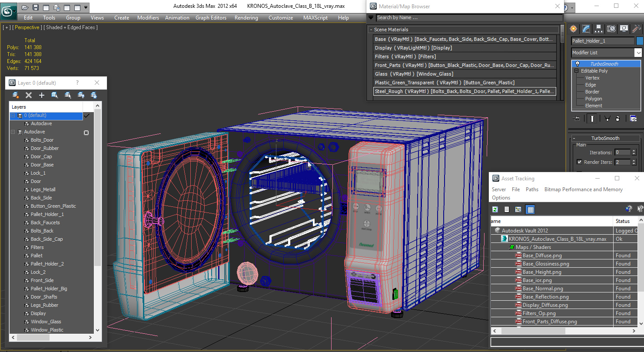This screenshot has height=352, width=644.
Task: Click the Open File folder icon in quick access toolbar
Action: 25,7
